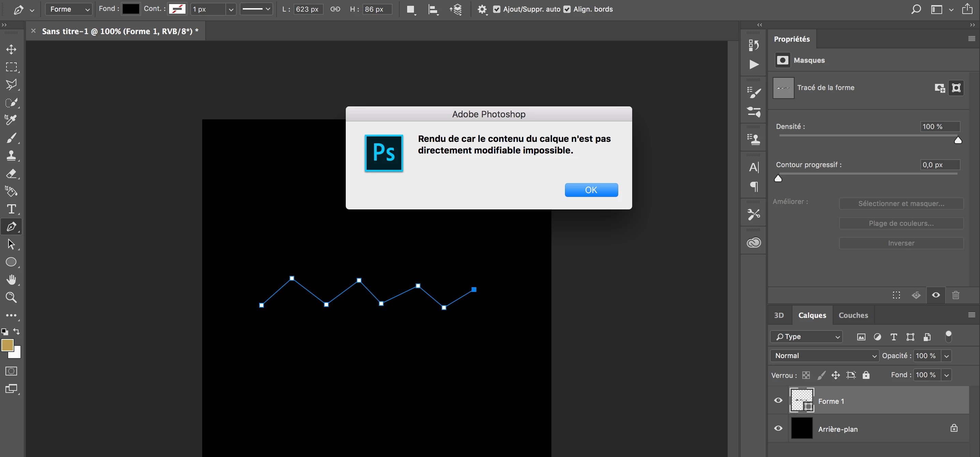Screen dimensions: 980x457
Task: Select the Eraser tool
Action: click(x=11, y=174)
